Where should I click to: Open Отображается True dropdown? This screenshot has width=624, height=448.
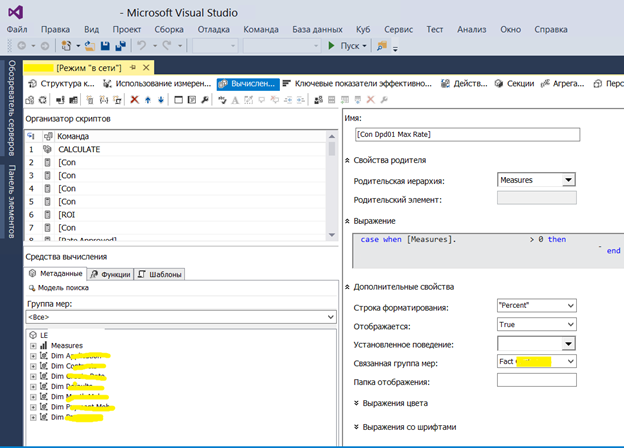pos(570,324)
